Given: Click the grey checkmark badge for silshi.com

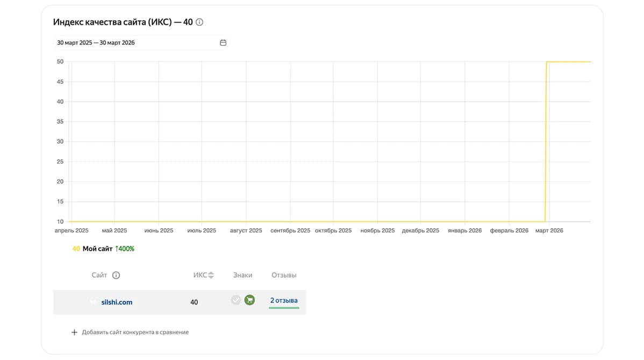Looking at the screenshot, I should pyautogui.click(x=236, y=300).
